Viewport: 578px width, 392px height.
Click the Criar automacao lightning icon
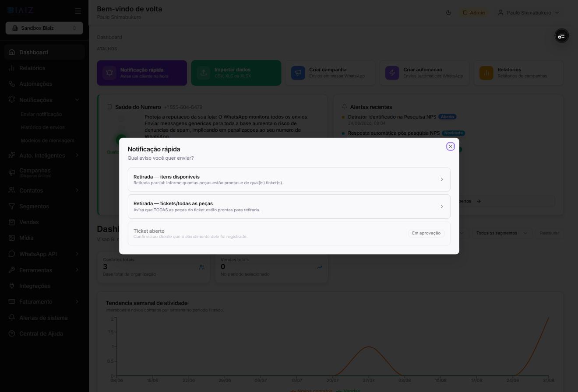click(x=392, y=73)
